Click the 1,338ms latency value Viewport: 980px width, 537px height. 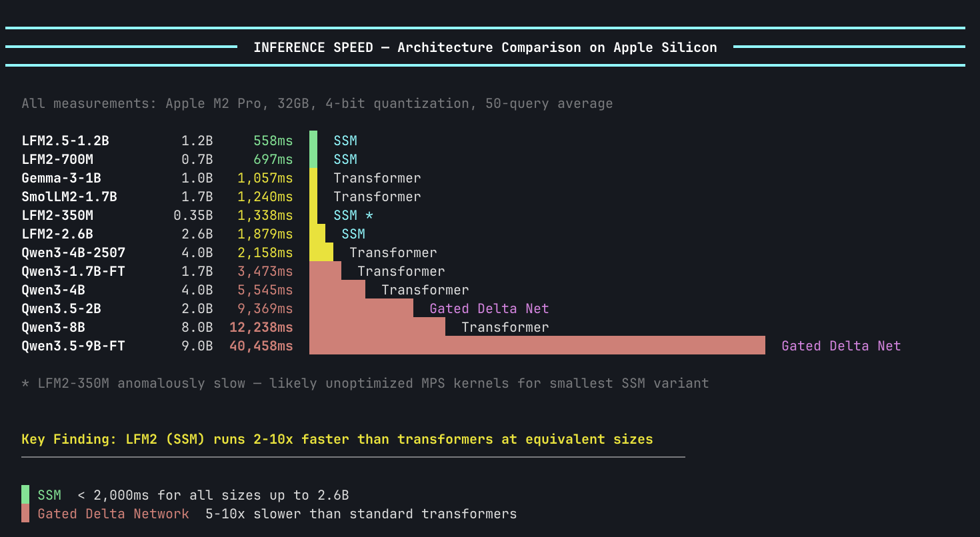(265, 215)
